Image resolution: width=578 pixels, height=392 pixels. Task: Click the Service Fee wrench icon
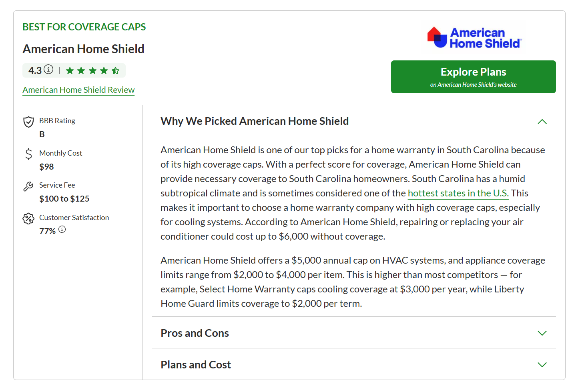pos(28,186)
